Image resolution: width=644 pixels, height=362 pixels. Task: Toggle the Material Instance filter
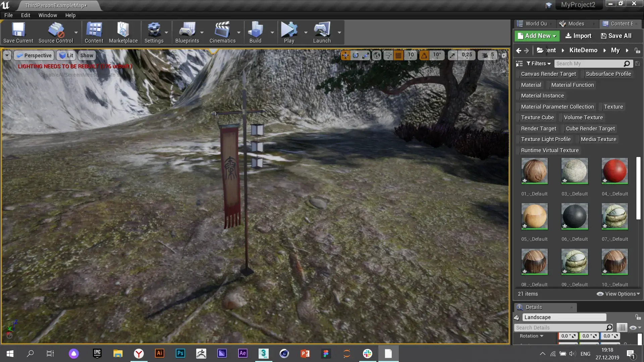(x=542, y=96)
